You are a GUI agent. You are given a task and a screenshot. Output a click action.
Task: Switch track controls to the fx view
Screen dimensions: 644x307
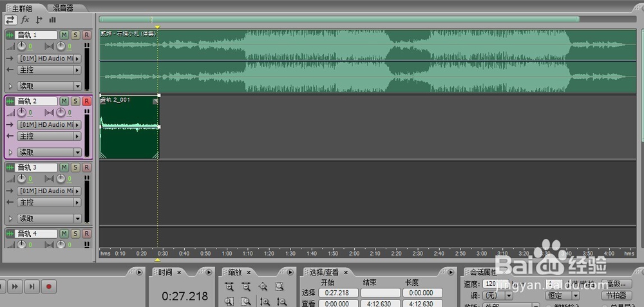(25, 20)
